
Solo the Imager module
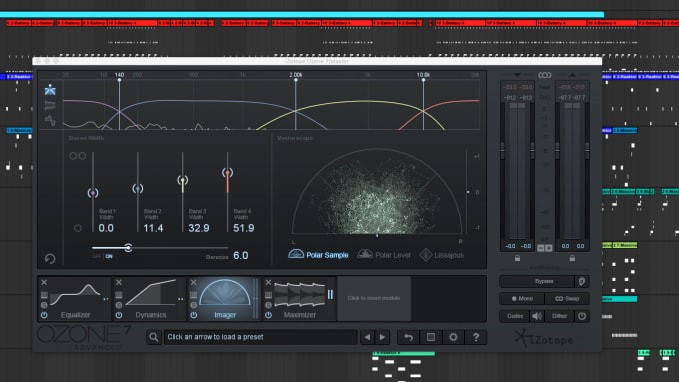click(x=194, y=305)
